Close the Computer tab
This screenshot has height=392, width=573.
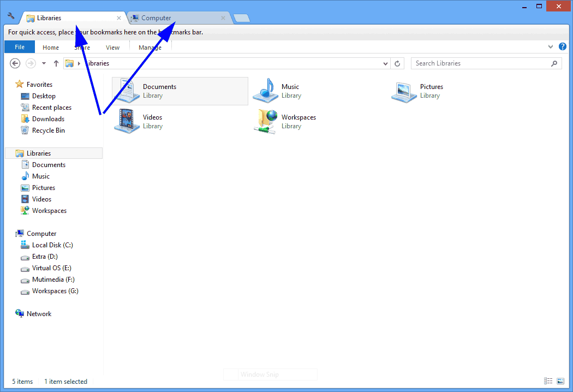tap(223, 18)
